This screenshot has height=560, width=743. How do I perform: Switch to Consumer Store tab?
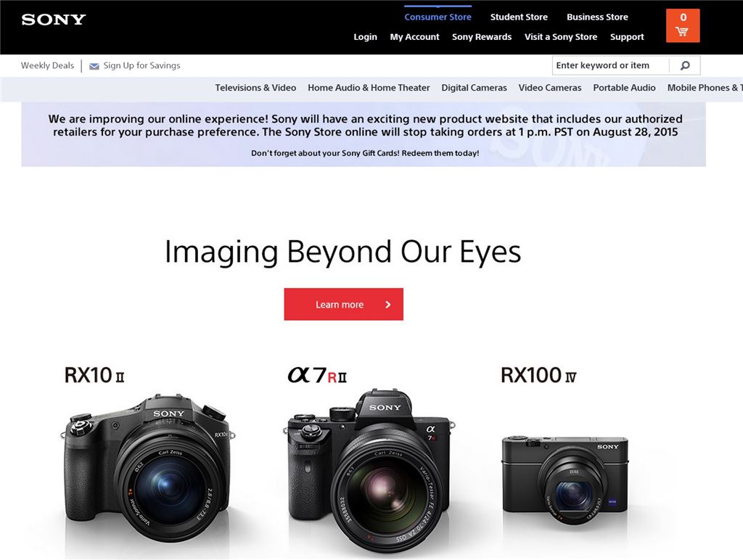tap(438, 17)
